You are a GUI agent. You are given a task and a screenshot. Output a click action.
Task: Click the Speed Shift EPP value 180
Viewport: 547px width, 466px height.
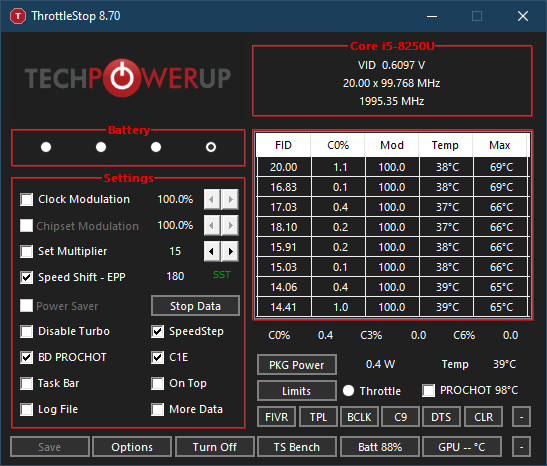[175, 277]
